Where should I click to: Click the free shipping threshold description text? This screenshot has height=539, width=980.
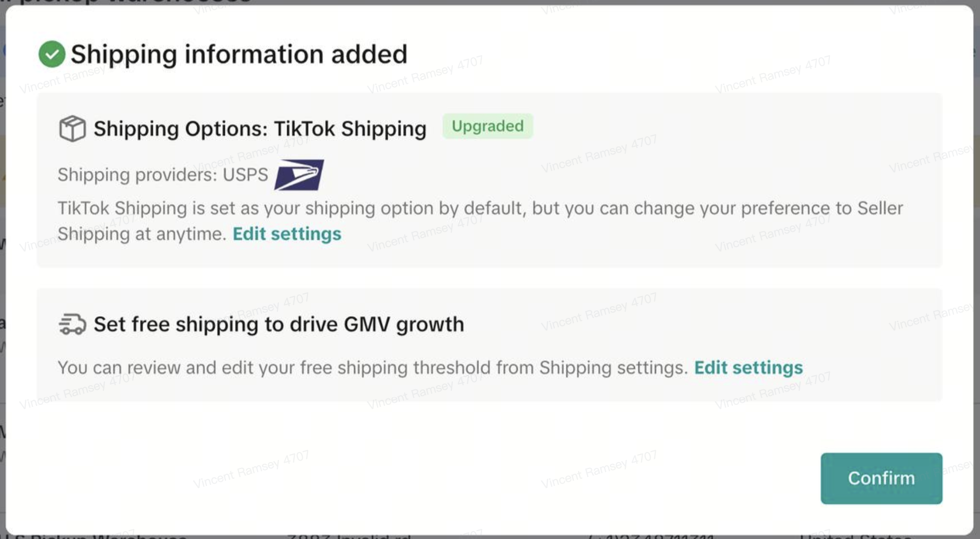click(372, 368)
